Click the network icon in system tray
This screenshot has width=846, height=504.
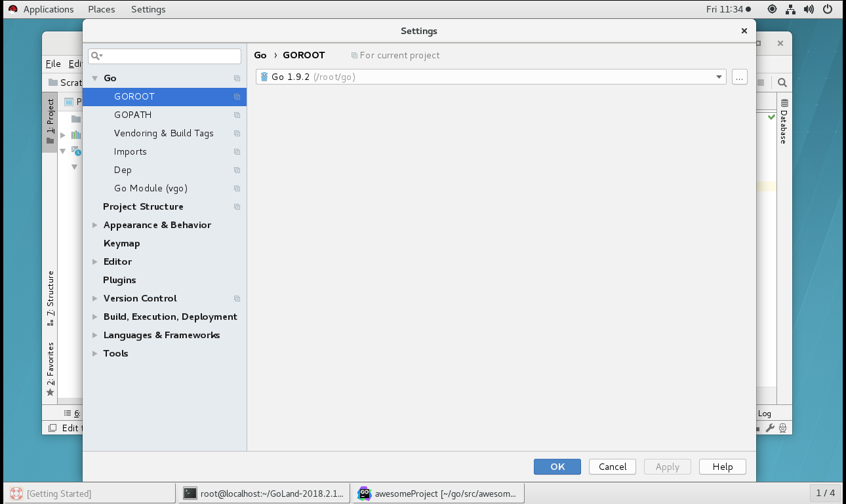coord(791,9)
